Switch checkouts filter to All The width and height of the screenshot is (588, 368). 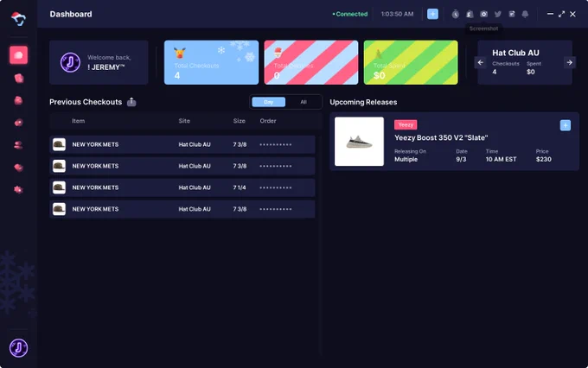304,102
